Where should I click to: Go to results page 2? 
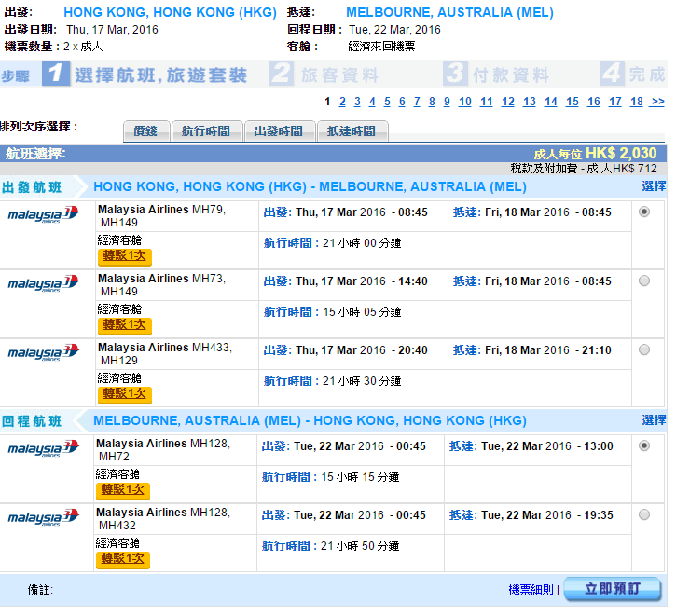click(343, 102)
